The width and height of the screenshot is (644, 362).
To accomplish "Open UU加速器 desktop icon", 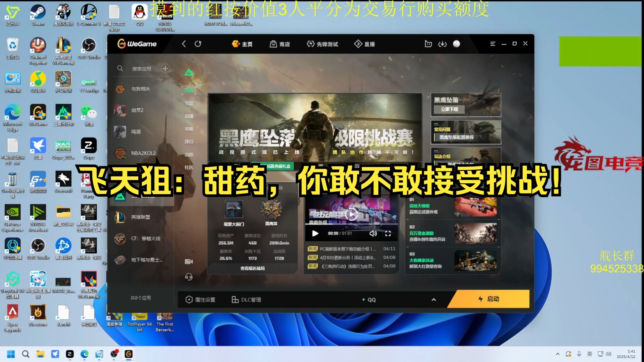I will pos(13,249).
